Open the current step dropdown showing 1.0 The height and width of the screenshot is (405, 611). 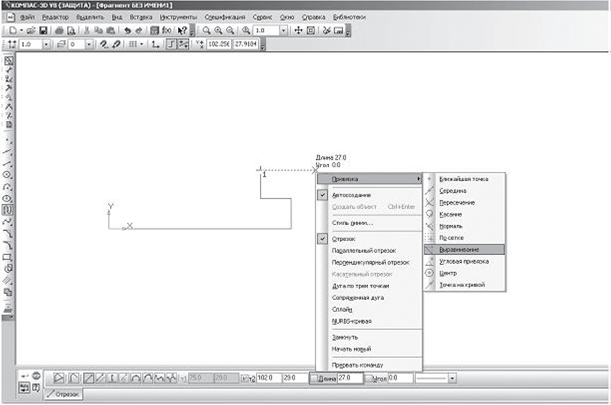point(46,44)
